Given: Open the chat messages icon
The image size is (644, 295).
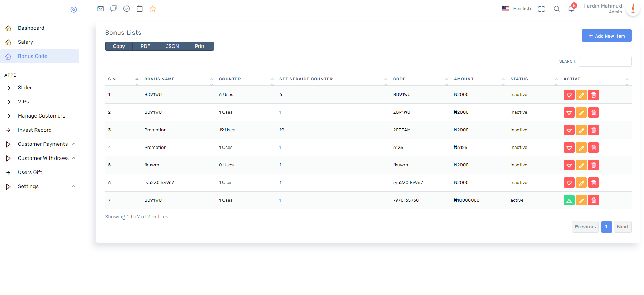Looking at the screenshot, I should coord(113,9).
